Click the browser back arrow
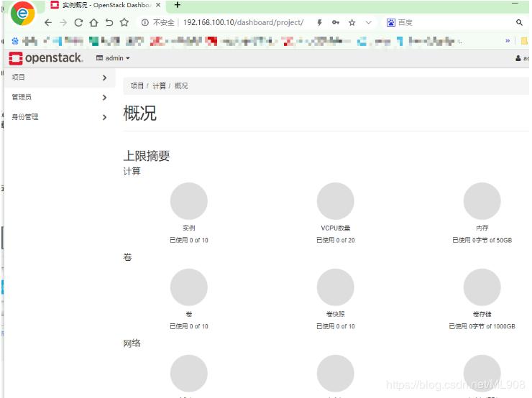Viewport: 532px width, 398px height. tap(48, 23)
